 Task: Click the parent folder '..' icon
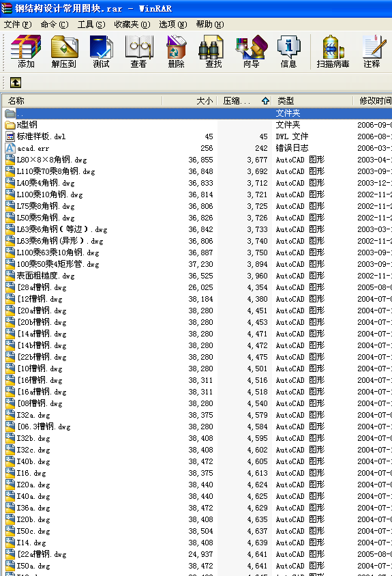point(10,113)
